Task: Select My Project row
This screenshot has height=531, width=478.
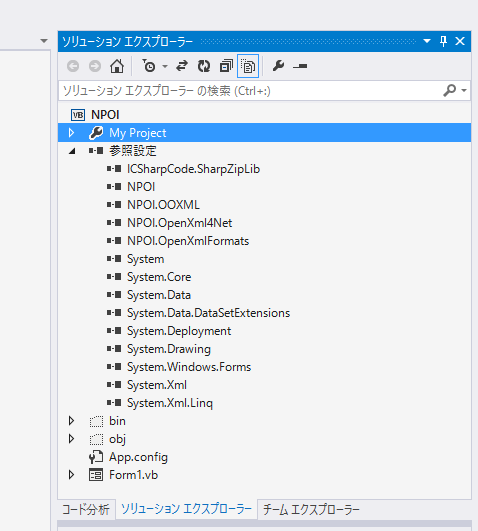Action: point(264,133)
